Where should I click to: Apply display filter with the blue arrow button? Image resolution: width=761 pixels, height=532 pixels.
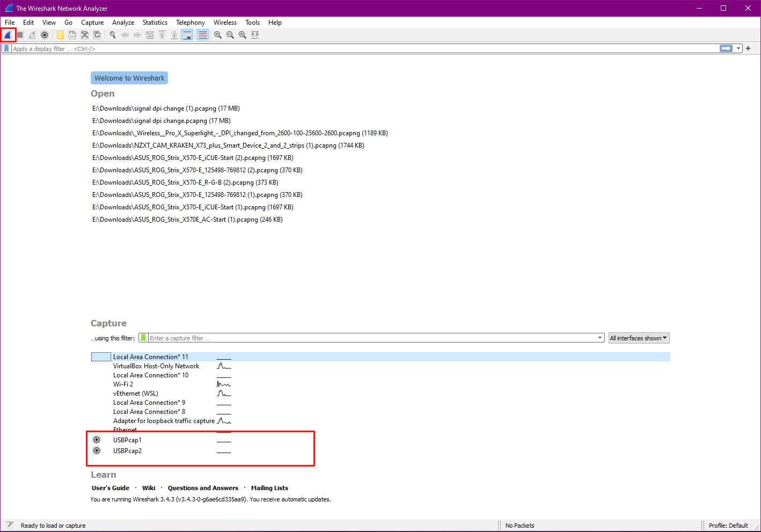[x=726, y=48]
